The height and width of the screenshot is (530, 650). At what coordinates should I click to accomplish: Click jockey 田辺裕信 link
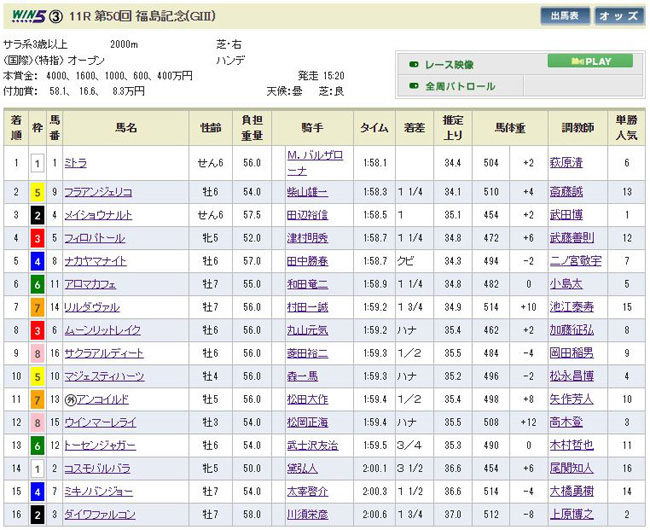pos(306,214)
